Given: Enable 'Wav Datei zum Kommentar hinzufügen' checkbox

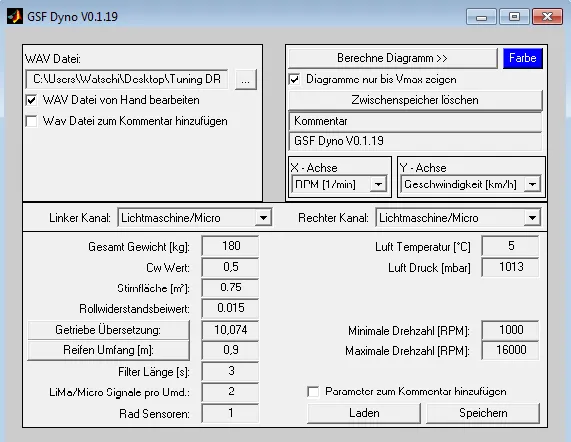Looking at the screenshot, I should point(32,121).
